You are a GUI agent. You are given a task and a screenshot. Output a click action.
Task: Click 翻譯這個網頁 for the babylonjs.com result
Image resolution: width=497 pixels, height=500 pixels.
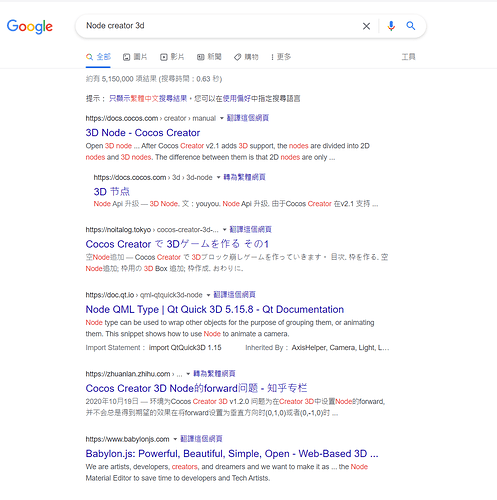(201, 439)
